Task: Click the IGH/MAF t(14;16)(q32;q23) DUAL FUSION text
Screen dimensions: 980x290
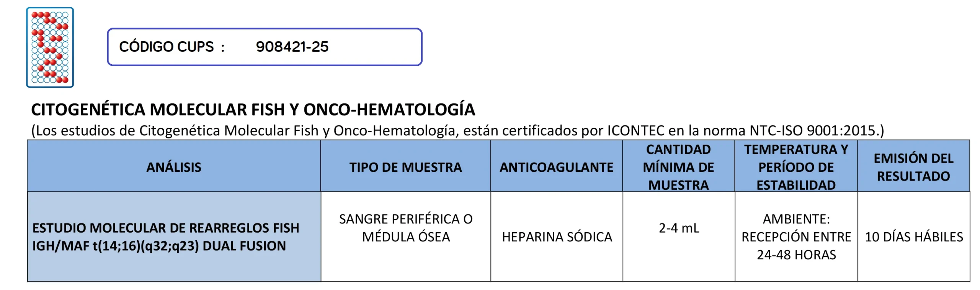Action: pos(159,246)
